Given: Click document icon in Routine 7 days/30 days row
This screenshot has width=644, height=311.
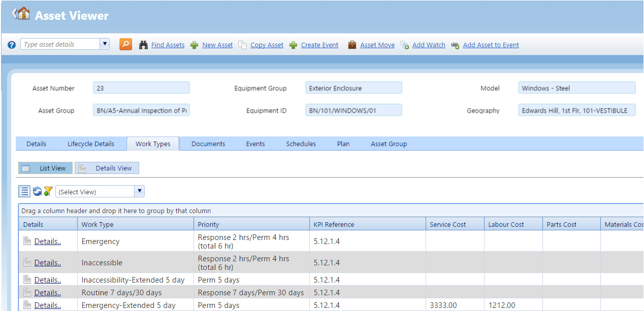Looking at the screenshot, I should click(27, 292).
